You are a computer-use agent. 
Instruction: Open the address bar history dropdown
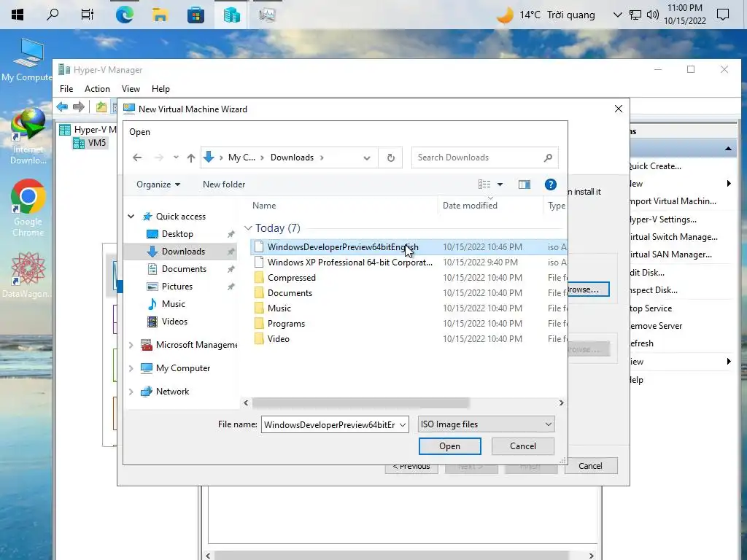367,157
